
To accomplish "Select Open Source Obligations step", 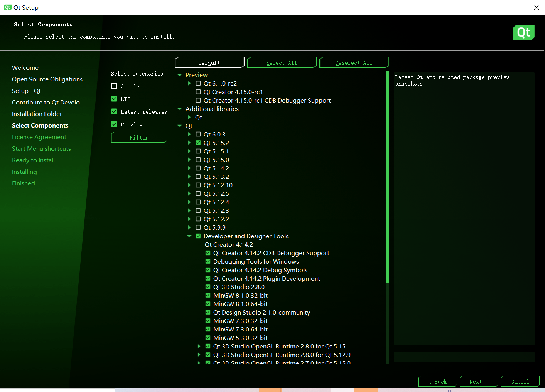I will (x=47, y=79).
